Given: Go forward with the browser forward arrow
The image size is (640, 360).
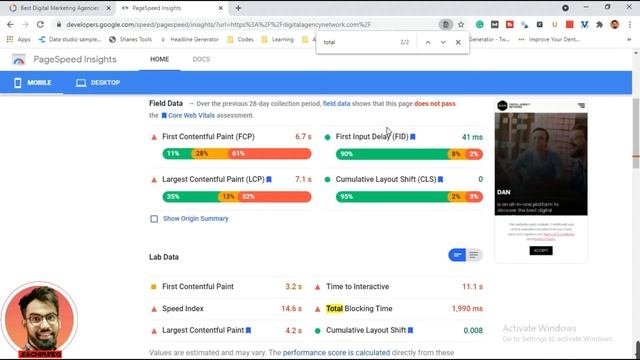Looking at the screenshot, I should pos(25,24).
